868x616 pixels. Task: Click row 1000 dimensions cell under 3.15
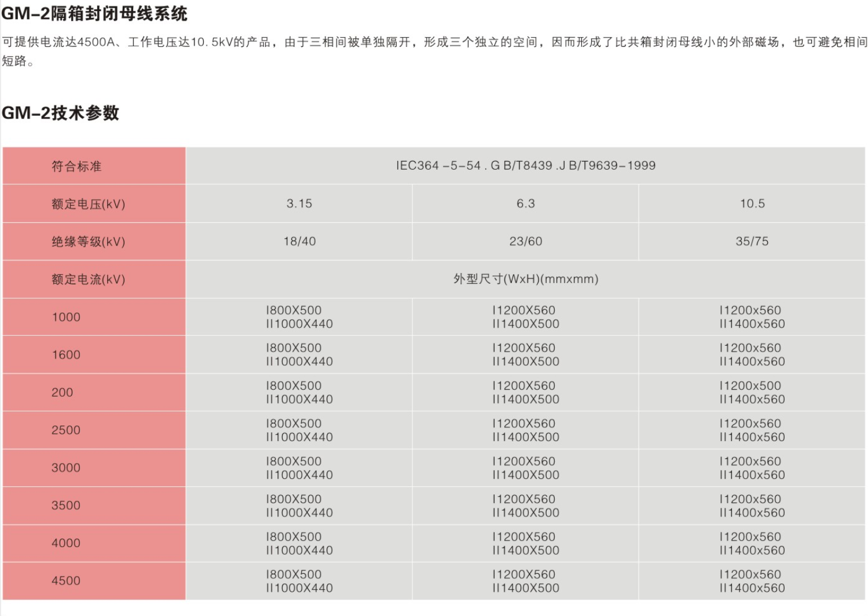point(299,317)
